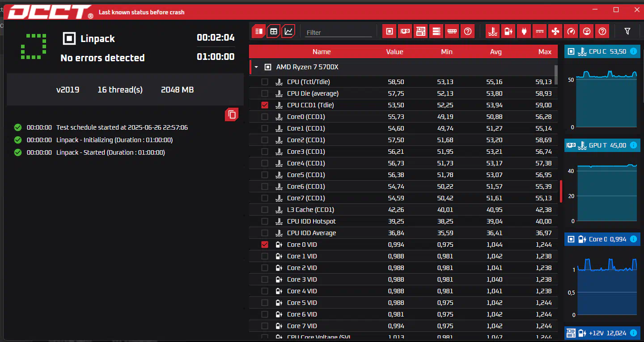
Task: Sort by the Value column header
Action: (x=394, y=52)
